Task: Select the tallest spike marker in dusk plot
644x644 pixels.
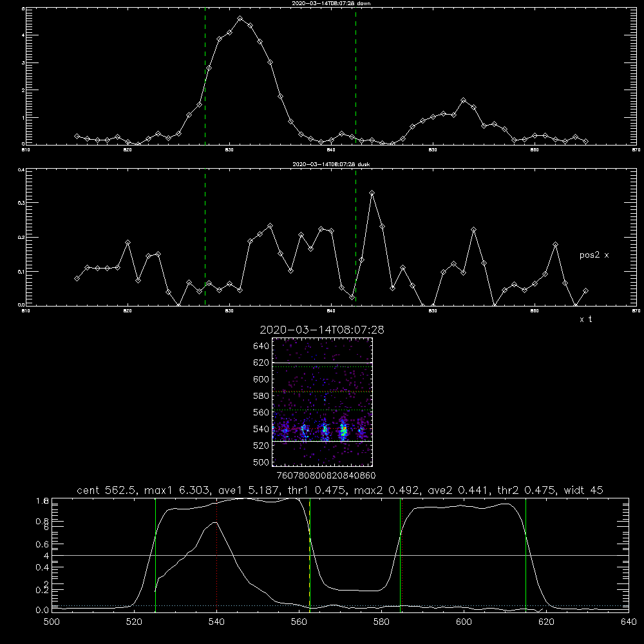Action: [372, 193]
